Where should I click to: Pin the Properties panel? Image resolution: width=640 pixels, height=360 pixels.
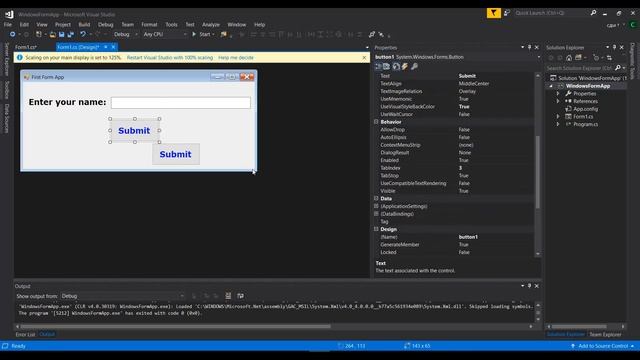529,48
